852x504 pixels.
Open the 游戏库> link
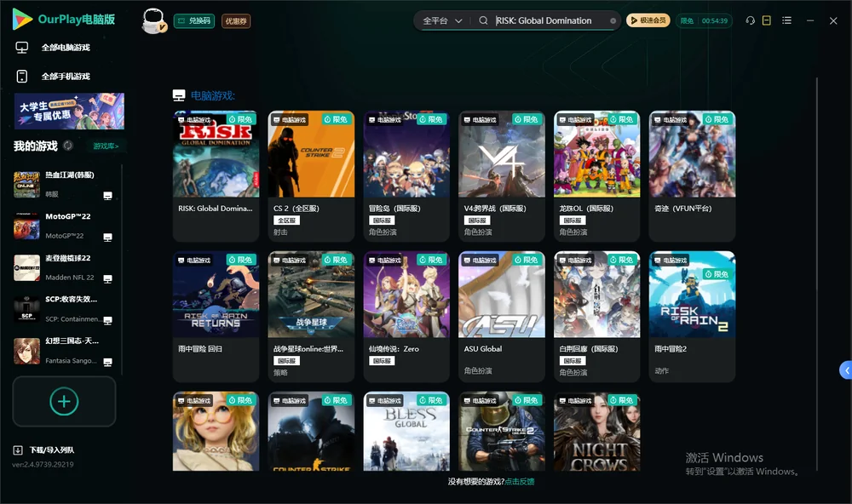(x=106, y=146)
